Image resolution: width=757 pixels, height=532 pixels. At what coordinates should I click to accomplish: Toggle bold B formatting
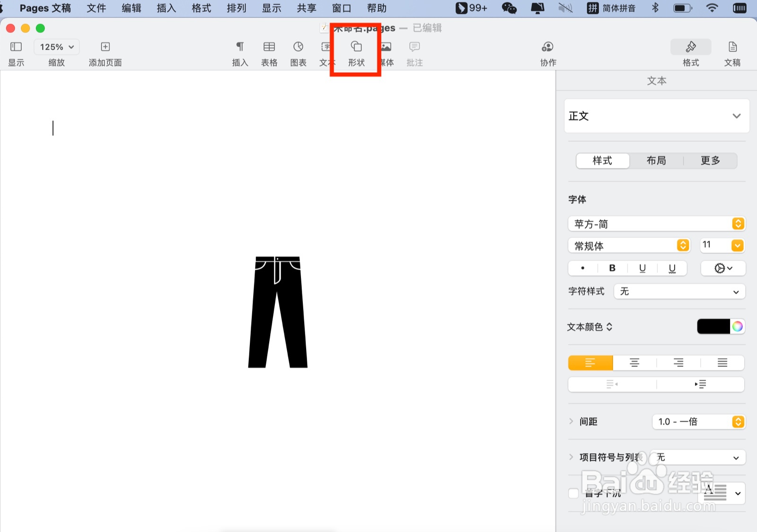612,268
